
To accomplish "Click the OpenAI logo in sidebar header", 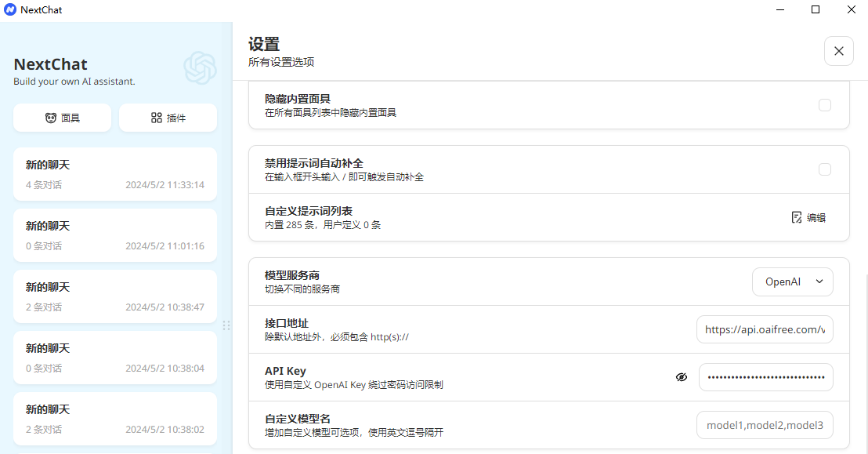I will 200,68.
